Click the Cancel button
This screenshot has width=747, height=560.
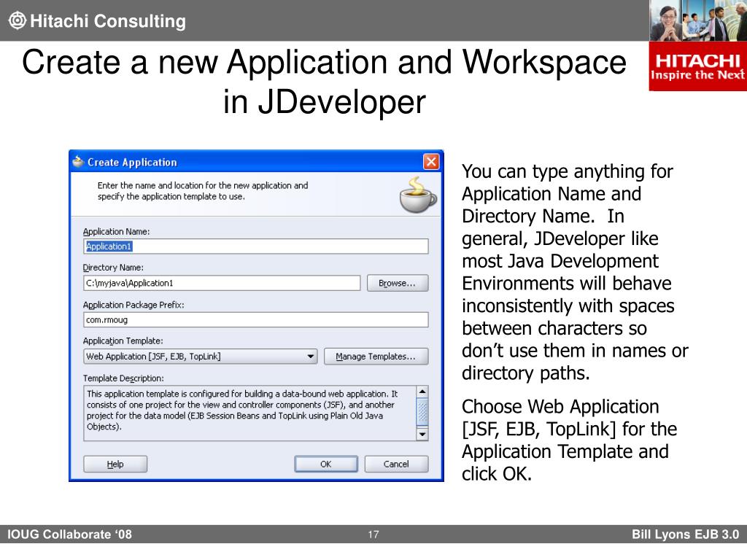pos(396,464)
